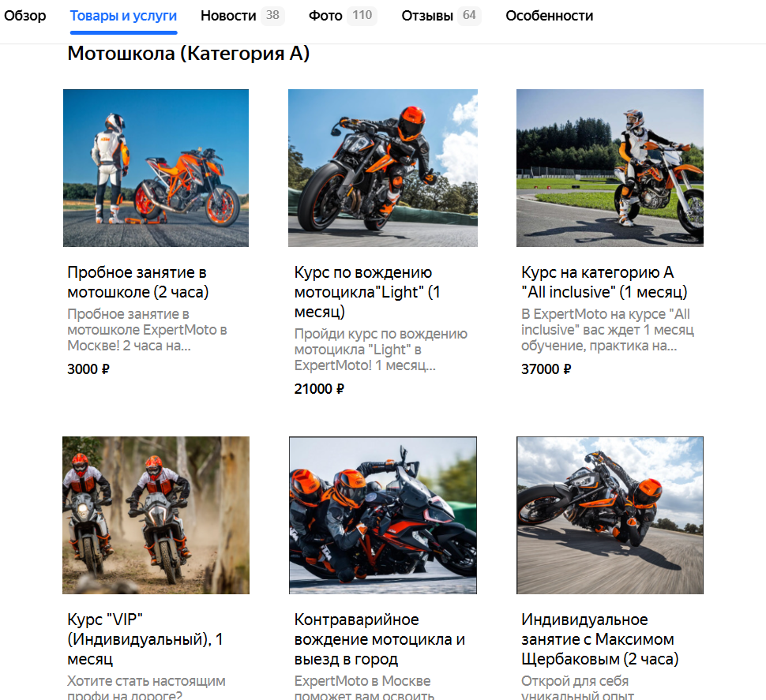This screenshot has width=766, height=700.
Task: Open the Особенности tab
Action: [x=549, y=16]
